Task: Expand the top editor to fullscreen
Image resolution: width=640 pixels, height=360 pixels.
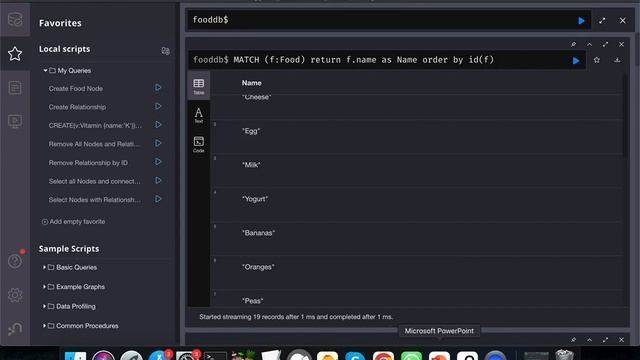Action: (x=602, y=20)
